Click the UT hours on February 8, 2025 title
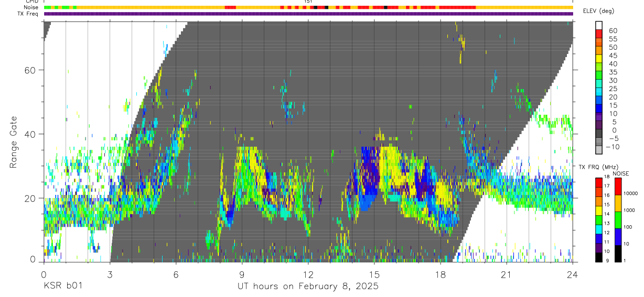This screenshot has height=297, width=644. (308, 287)
